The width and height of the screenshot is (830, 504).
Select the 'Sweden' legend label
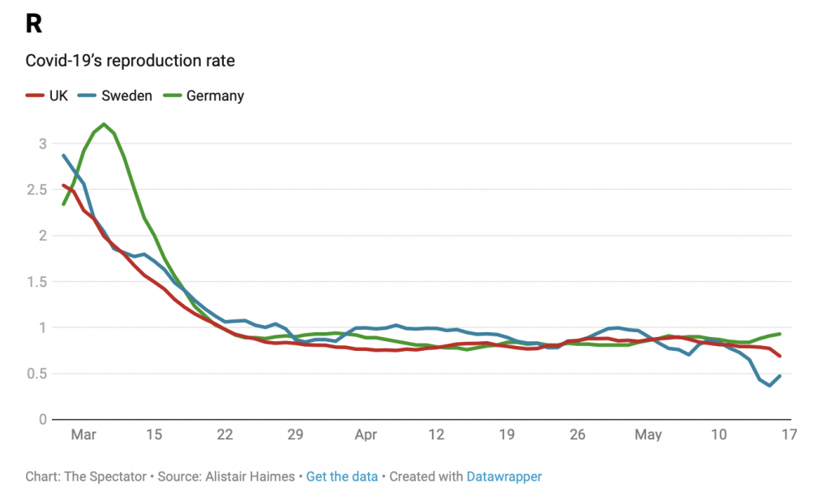126,96
